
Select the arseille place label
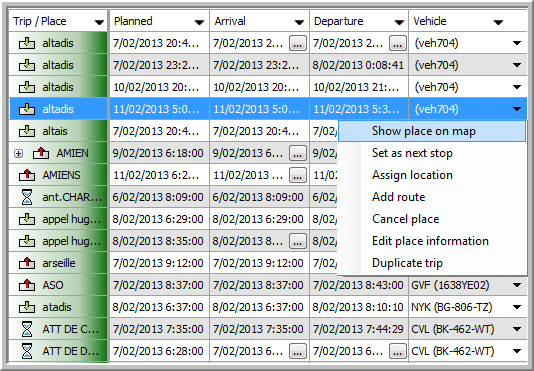59,263
